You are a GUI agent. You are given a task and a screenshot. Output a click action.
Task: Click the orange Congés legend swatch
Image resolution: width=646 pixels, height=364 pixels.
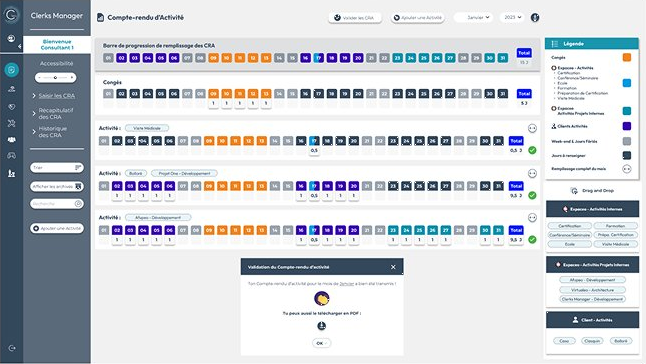tap(627, 58)
